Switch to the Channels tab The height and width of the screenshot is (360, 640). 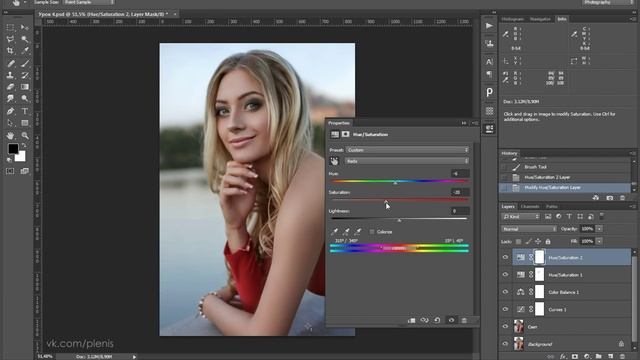coord(530,207)
